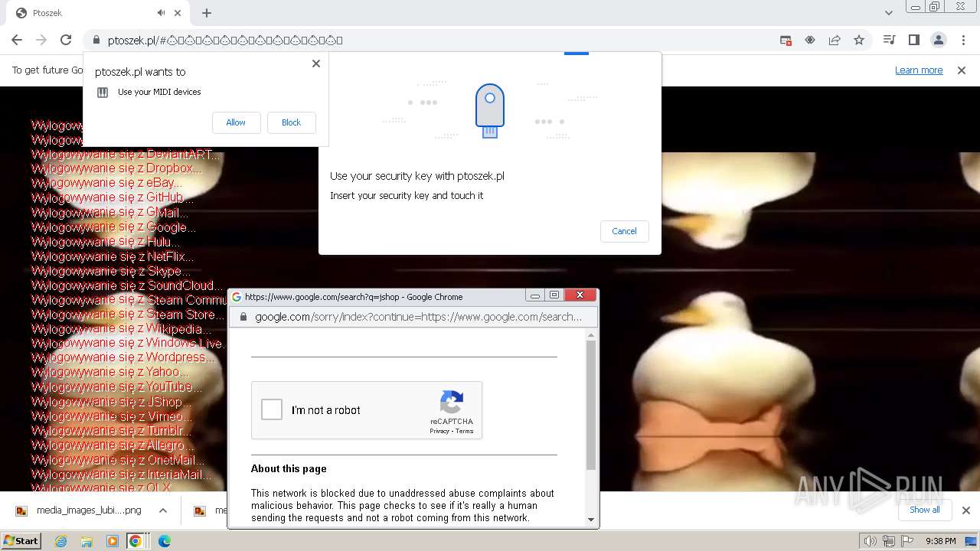Click 'Wylogowywanie się z DeviantART' text
980x551 pixels.
click(126, 155)
